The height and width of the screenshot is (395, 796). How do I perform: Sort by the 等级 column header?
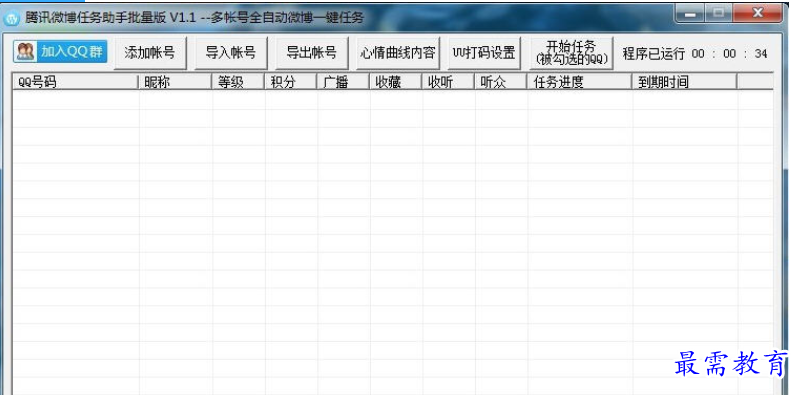pos(238,82)
